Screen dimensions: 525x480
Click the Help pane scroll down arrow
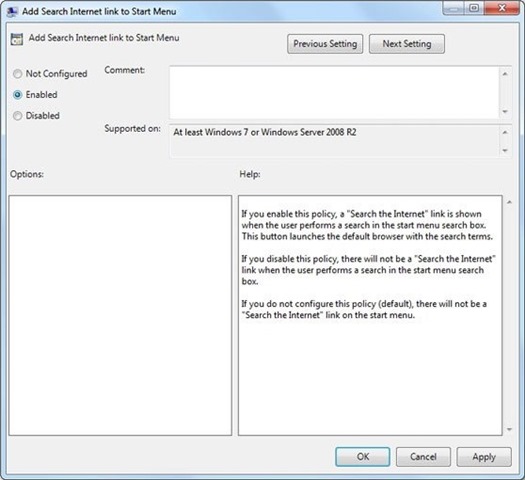509,429
